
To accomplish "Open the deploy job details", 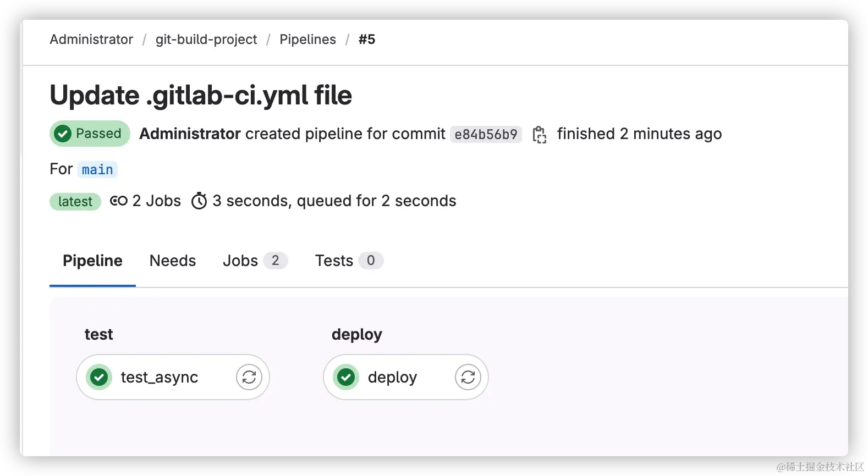I will point(392,378).
